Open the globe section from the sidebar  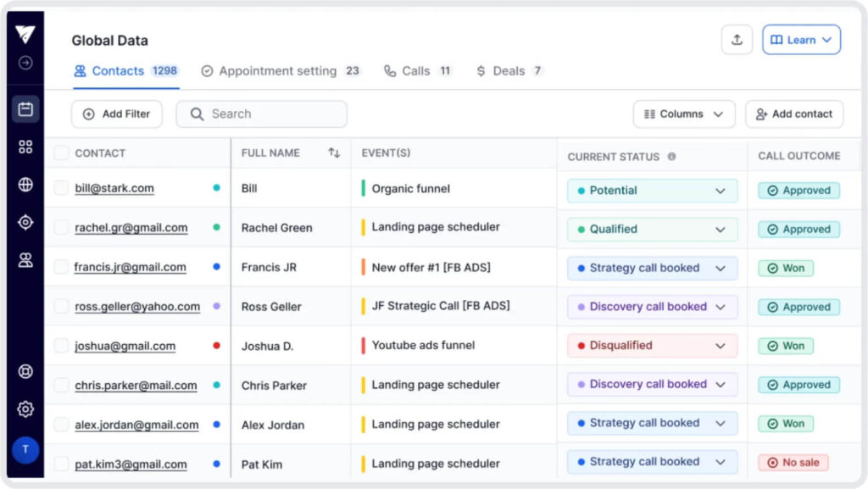tap(25, 184)
